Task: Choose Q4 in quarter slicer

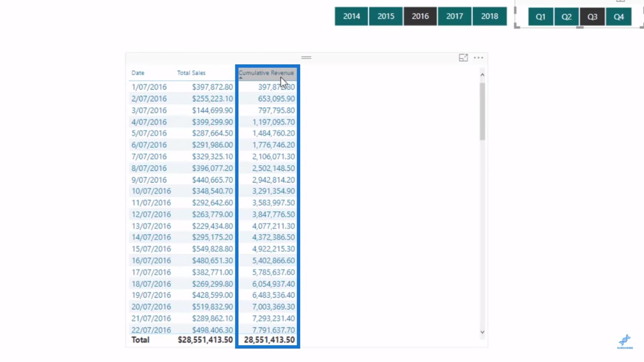Action: 618,17
